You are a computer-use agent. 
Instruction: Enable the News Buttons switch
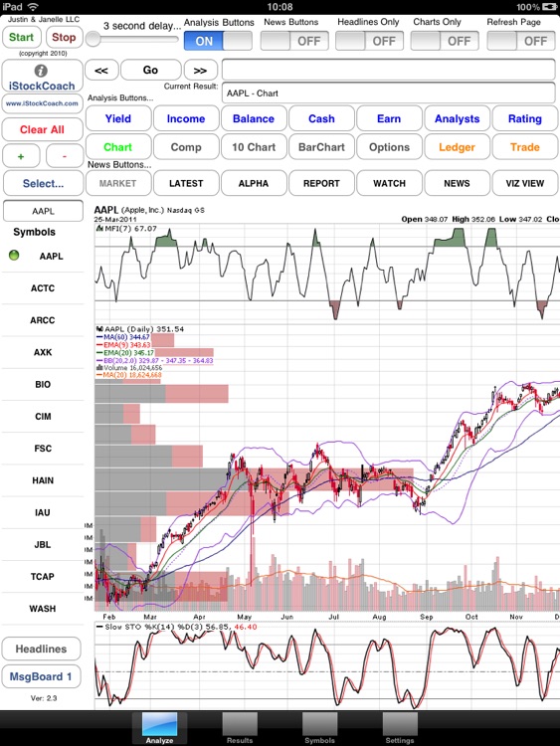coord(294,41)
